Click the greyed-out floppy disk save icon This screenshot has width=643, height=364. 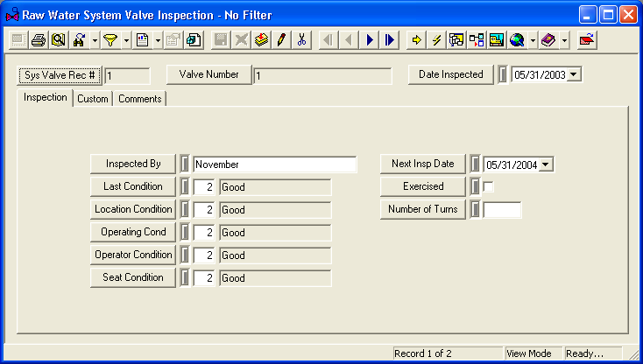pyautogui.click(x=221, y=40)
